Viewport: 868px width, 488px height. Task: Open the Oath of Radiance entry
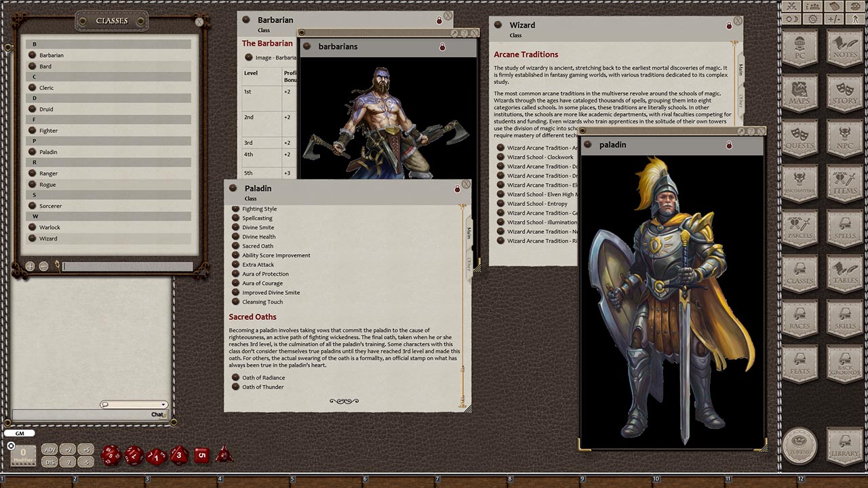264,378
